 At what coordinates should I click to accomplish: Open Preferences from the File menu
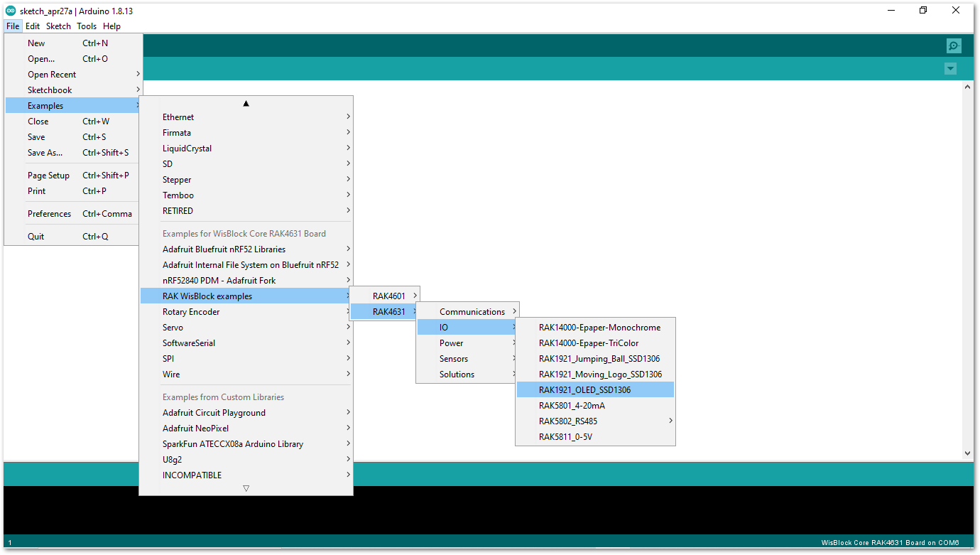pyautogui.click(x=73, y=214)
